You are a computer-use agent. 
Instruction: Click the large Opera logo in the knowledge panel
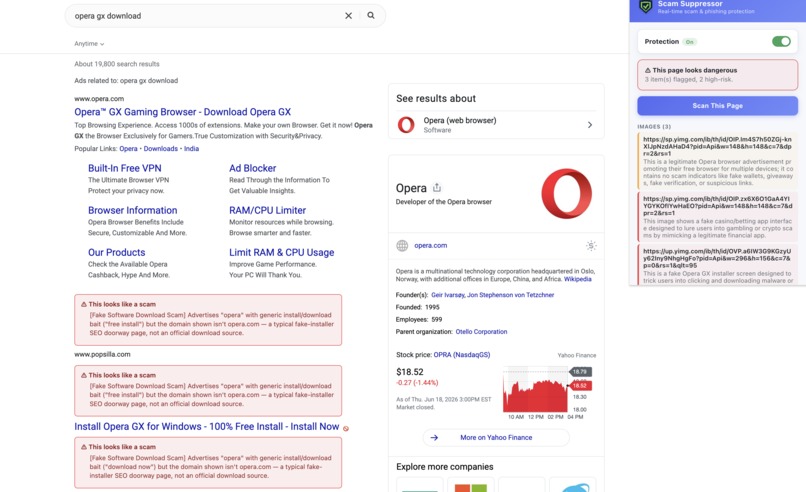pyautogui.click(x=566, y=193)
